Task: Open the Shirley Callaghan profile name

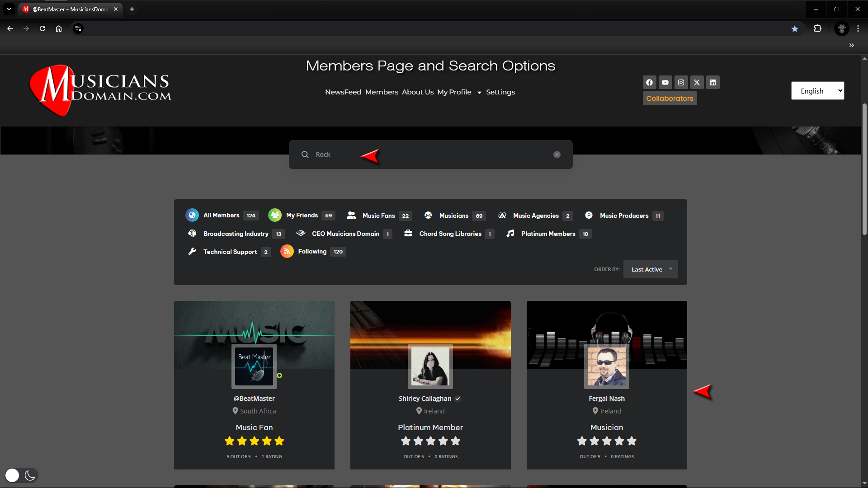Action: click(425, 399)
